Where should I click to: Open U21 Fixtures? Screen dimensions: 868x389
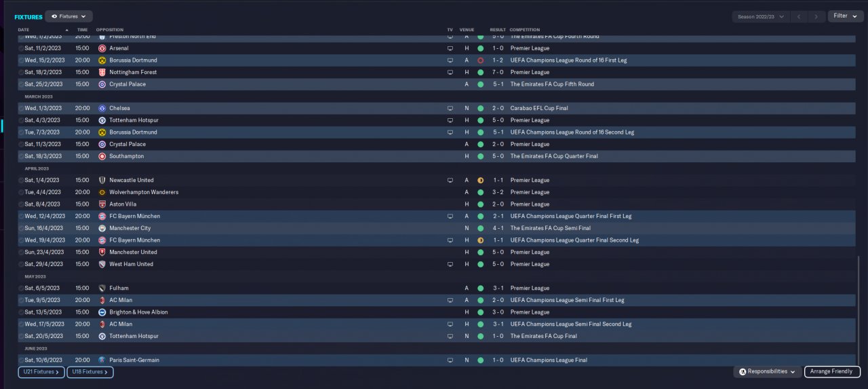pos(41,372)
